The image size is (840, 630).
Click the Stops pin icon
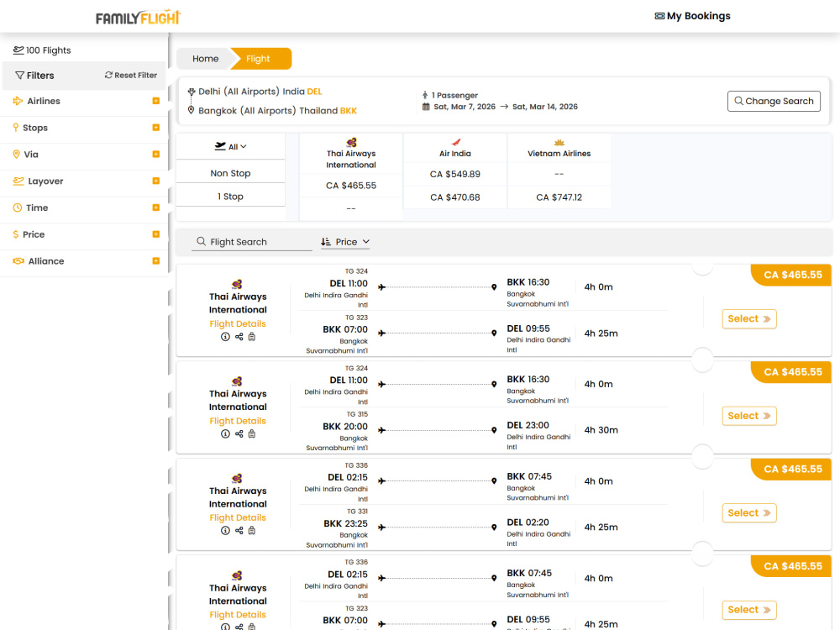tap(15, 128)
